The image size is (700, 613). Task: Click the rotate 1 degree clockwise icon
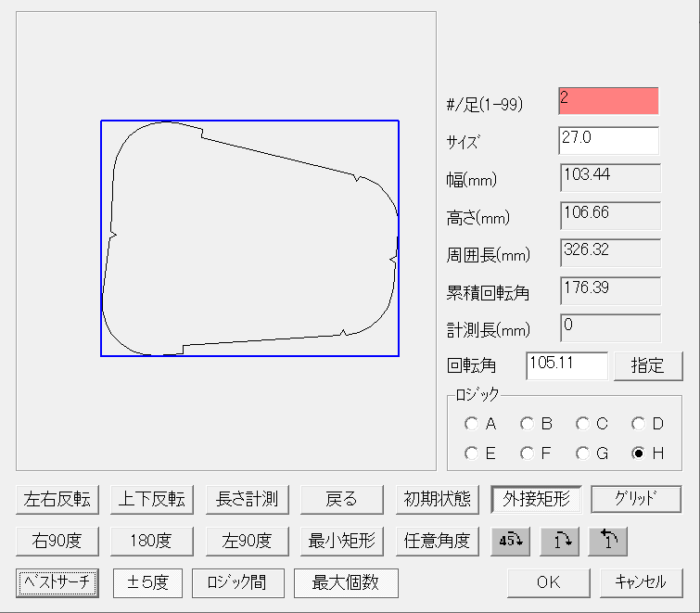coord(559,541)
